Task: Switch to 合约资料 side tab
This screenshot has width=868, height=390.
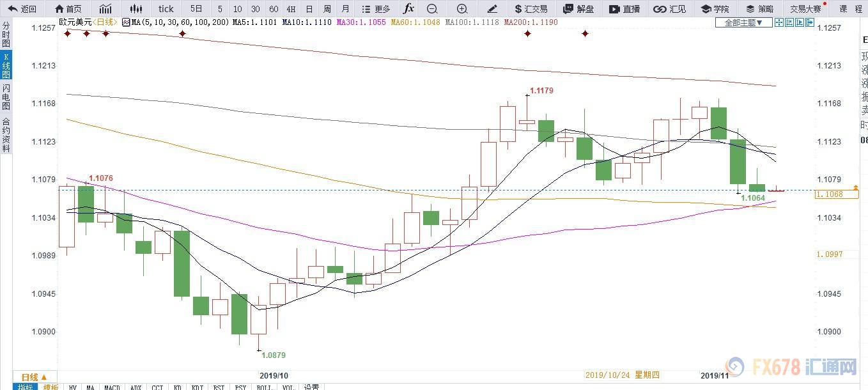Action: pos(6,135)
